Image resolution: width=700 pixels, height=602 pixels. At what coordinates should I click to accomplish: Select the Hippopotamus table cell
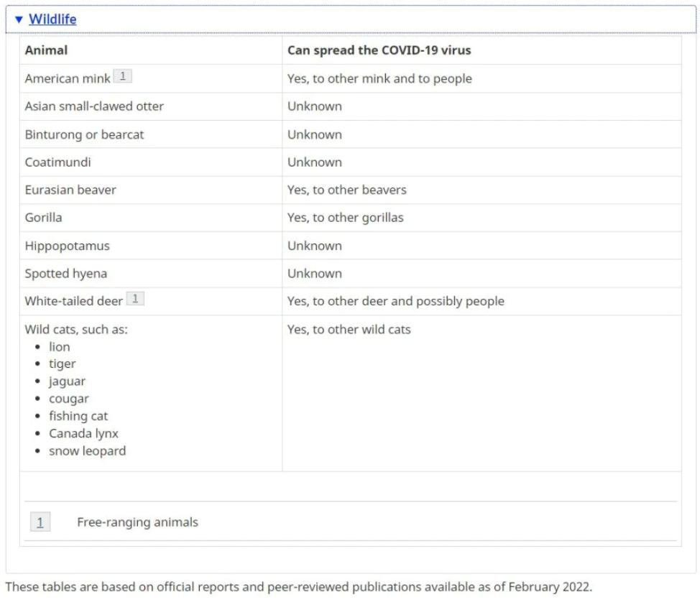pos(151,246)
